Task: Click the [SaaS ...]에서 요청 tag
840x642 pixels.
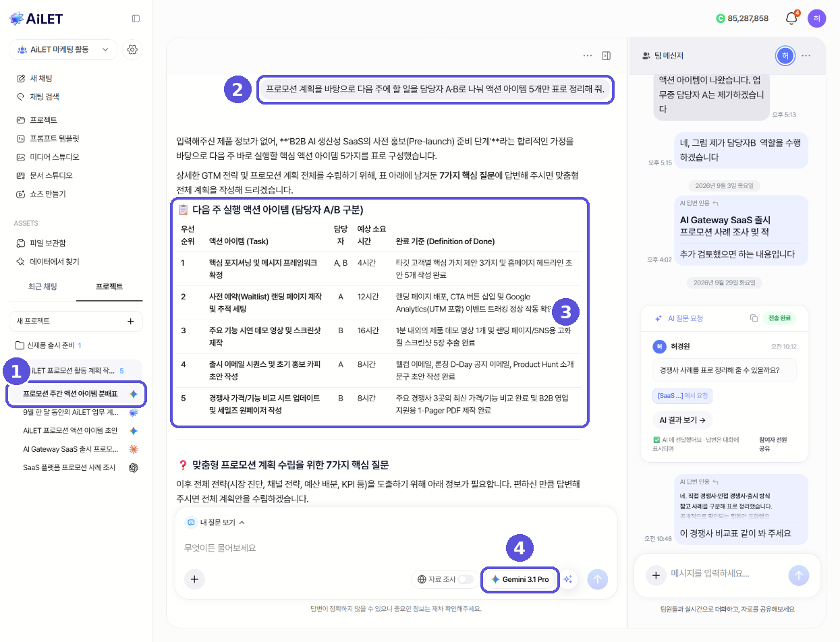Action: tap(683, 396)
